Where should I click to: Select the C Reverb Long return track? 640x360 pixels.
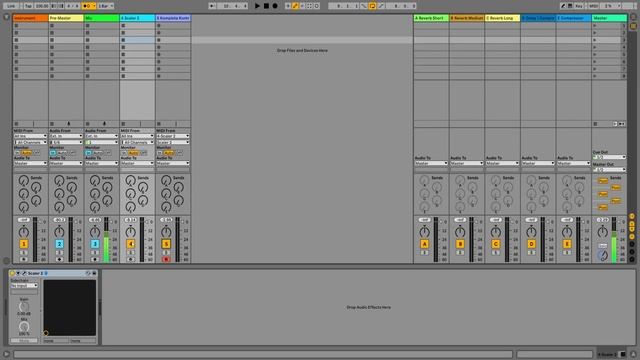[x=502, y=18]
